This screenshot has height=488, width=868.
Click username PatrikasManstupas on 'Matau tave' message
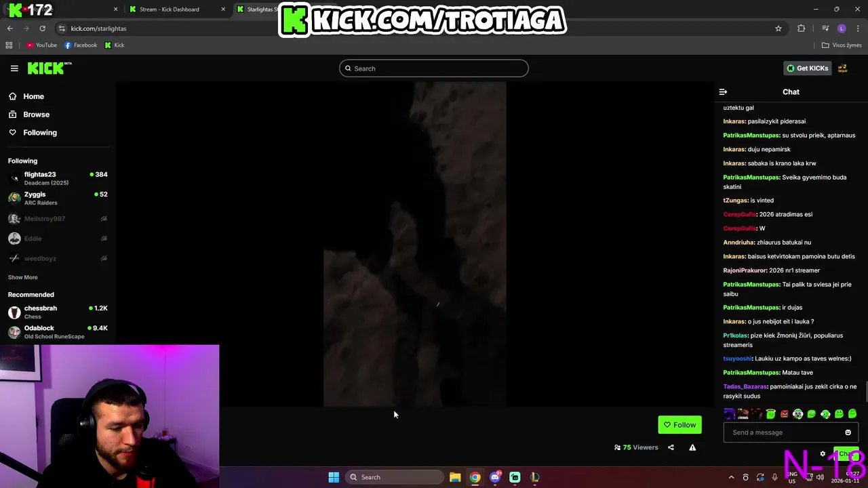click(x=751, y=373)
